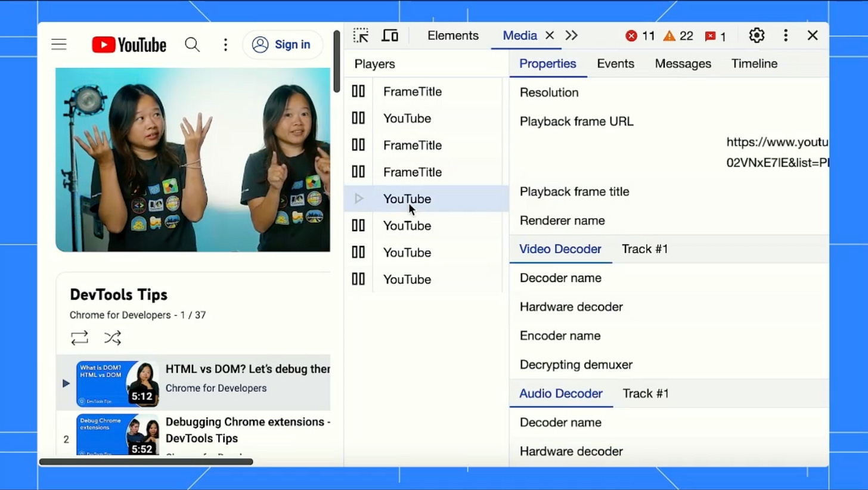Click the Renderer name property
Image resolution: width=868 pixels, height=490 pixels.
click(562, 221)
